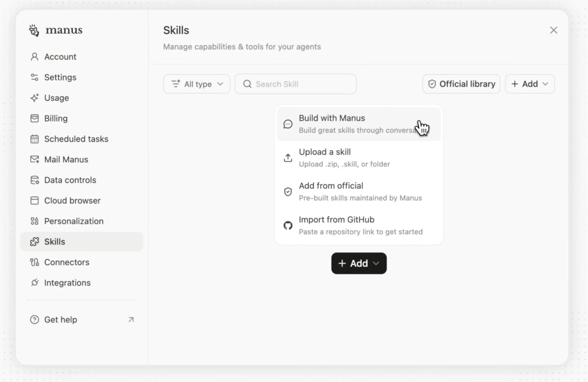Choose Add from official menu entry
Viewport: 588px width, 382px height.
pyautogui.click(x=359, y=192)
